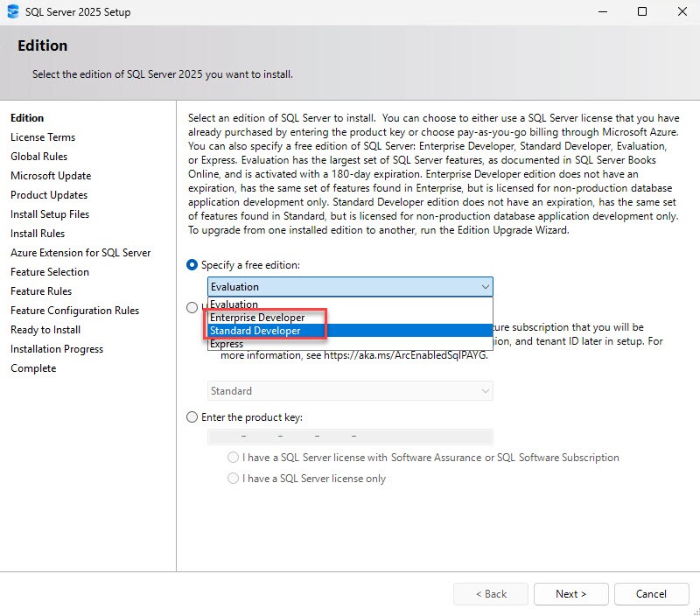
Task: Choose "I have a SQL Server license only"
Action: tap(234, 478)
